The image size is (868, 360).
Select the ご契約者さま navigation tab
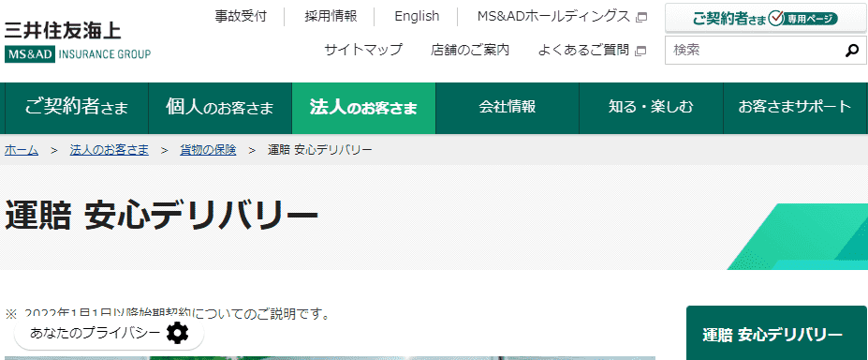point(77,108)
